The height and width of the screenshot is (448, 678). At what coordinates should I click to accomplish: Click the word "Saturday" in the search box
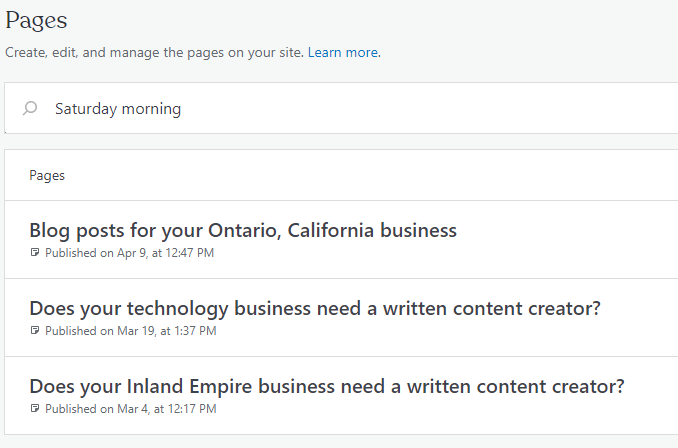(86, 108)
